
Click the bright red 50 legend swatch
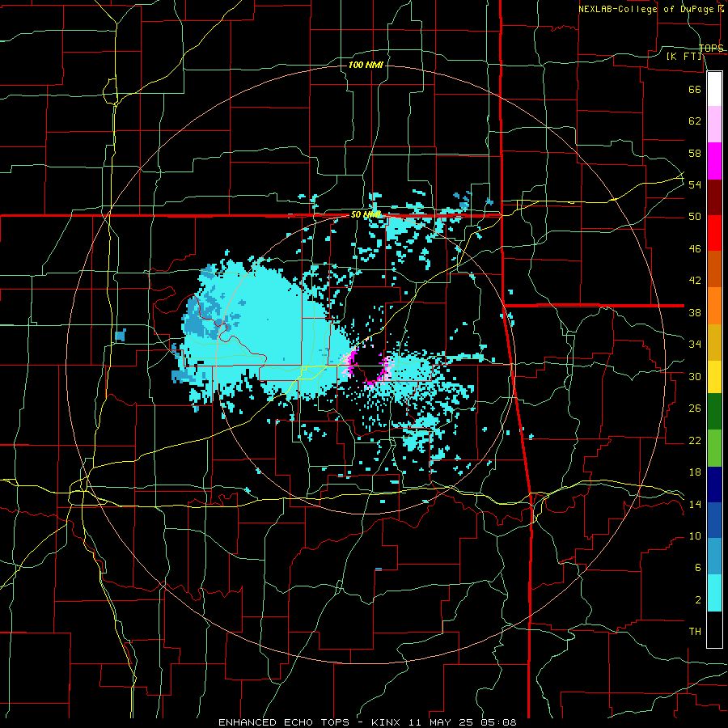pyautogui.click(x=714, y=233)
